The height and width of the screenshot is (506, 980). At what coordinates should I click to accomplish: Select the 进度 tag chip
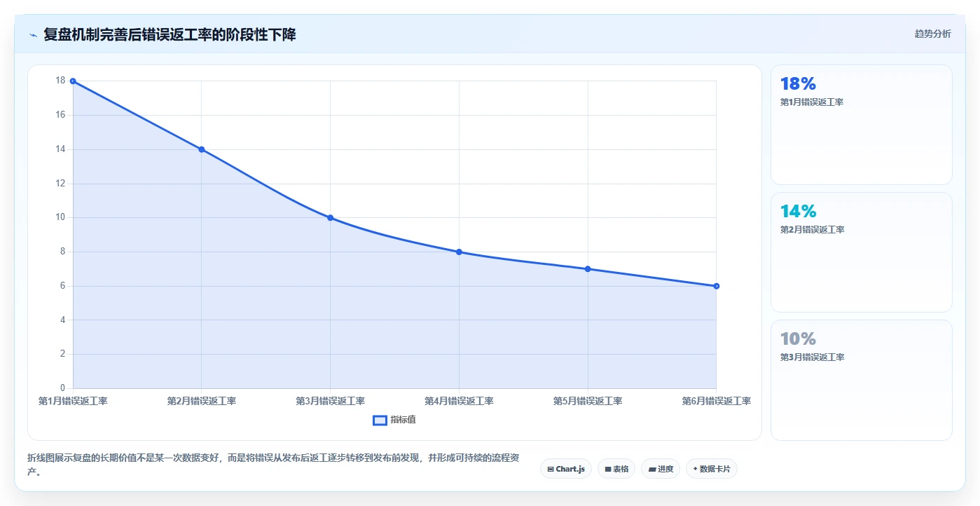click(660, 469)
